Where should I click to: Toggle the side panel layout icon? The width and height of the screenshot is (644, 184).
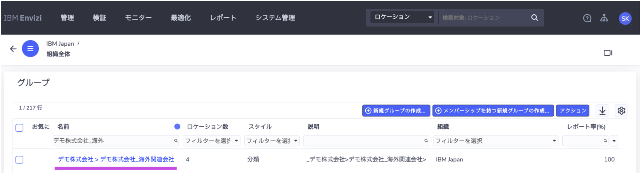coord(608,53)
